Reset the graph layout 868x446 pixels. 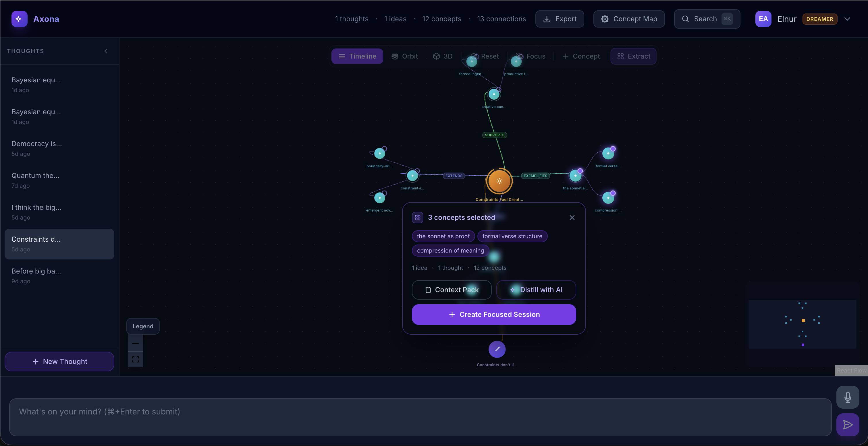pos(485,56)
